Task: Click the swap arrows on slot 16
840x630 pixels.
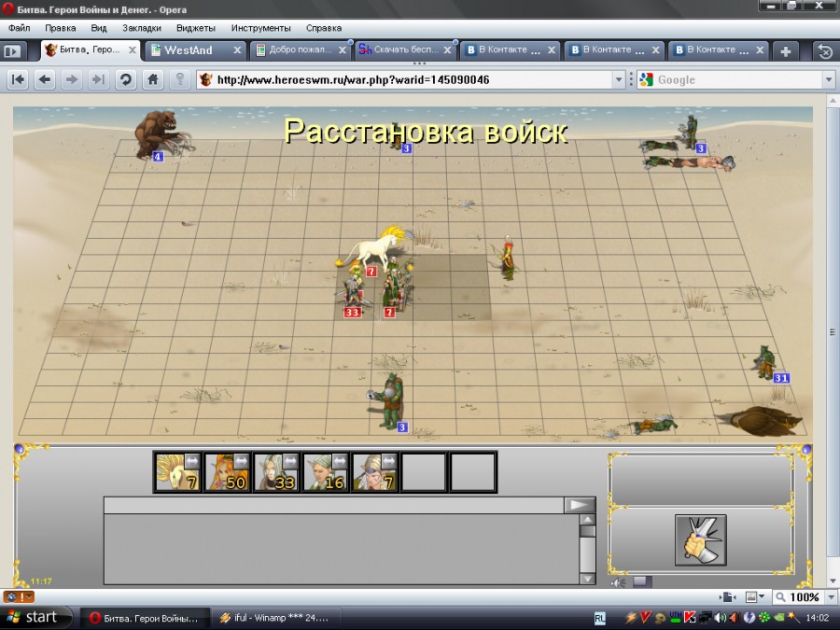Action: tap(340, 461)
